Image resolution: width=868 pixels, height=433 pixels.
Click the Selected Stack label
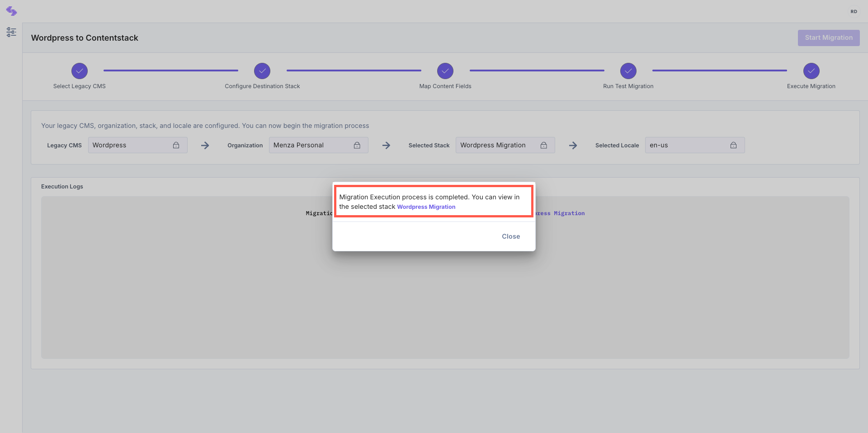click(429, 146)
